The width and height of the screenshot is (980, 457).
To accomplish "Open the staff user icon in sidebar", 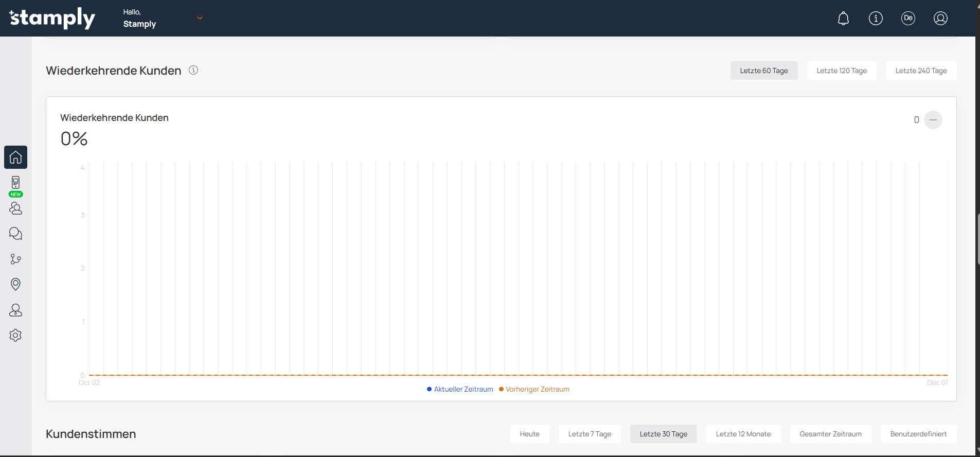I will [15, 310].
